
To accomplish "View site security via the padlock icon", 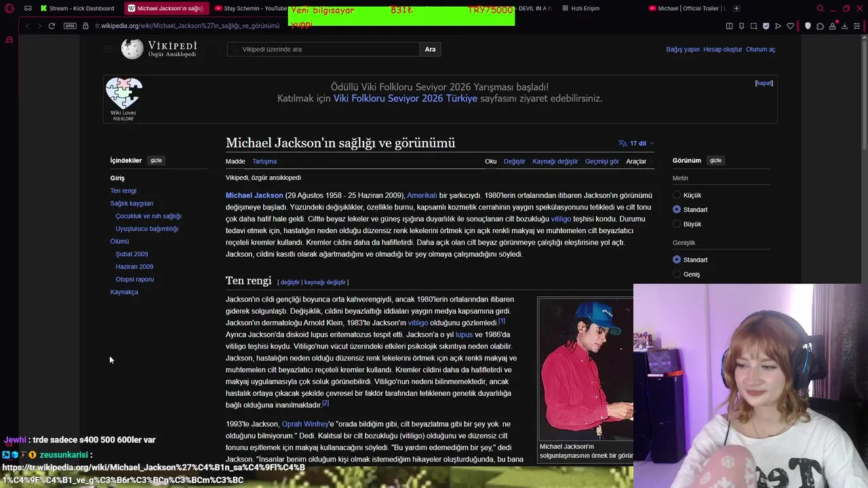I will (85, 26).
